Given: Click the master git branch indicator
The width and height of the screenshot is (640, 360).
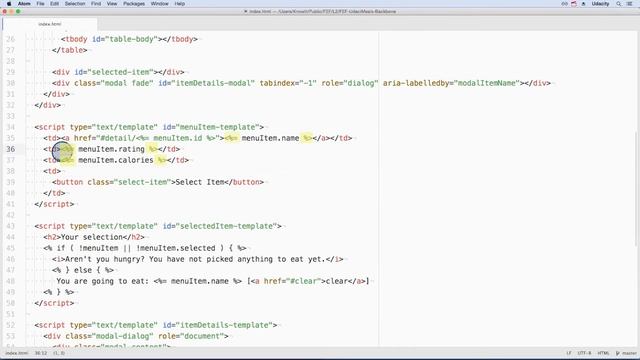Looking at the screenshot, I should point(627,353).
